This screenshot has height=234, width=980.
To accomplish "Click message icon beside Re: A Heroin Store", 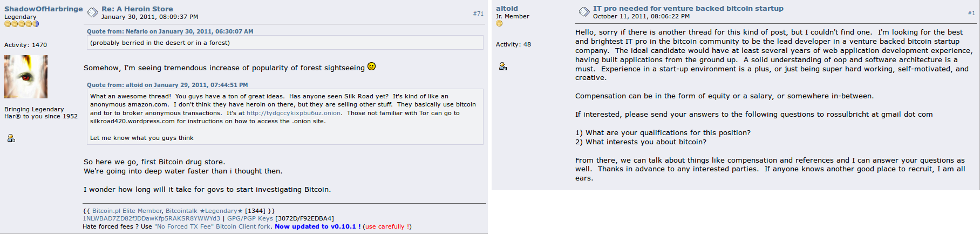I will click(92, 12).
